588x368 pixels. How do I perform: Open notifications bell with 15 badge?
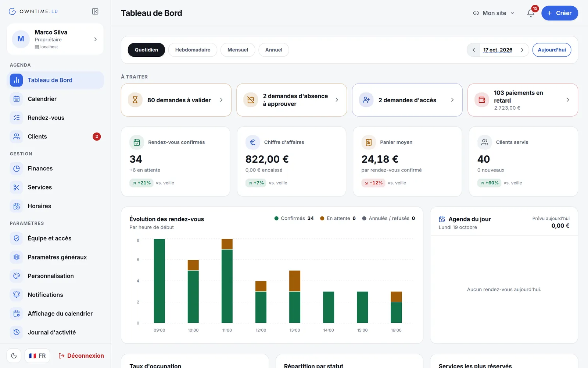(x=531, y=13)
